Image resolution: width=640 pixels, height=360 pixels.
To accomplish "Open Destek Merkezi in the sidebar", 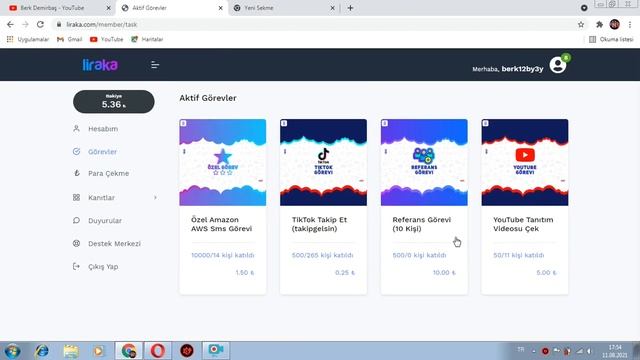I will click(x=114, y=243).
